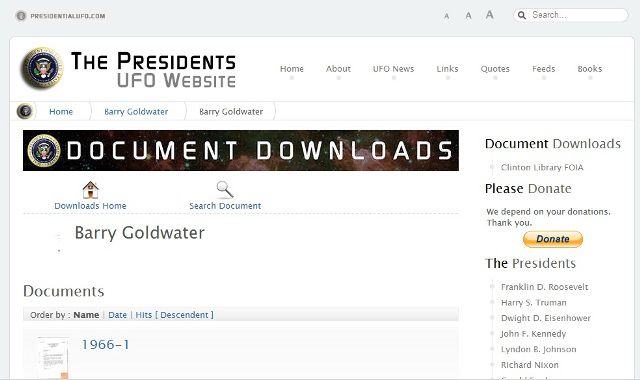Click the PRESIDENTIALUFO.COM text link
Viewport: 640px width, 380px height.
68,16
